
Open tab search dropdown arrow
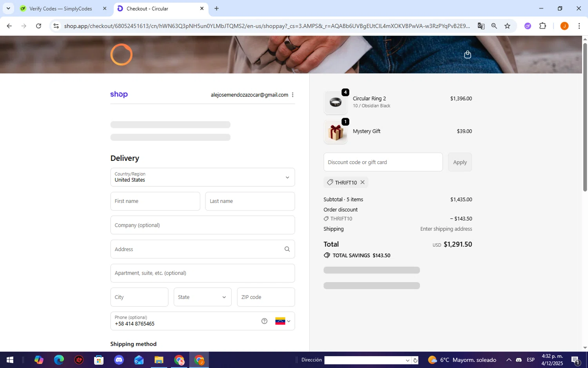[8, 8]
